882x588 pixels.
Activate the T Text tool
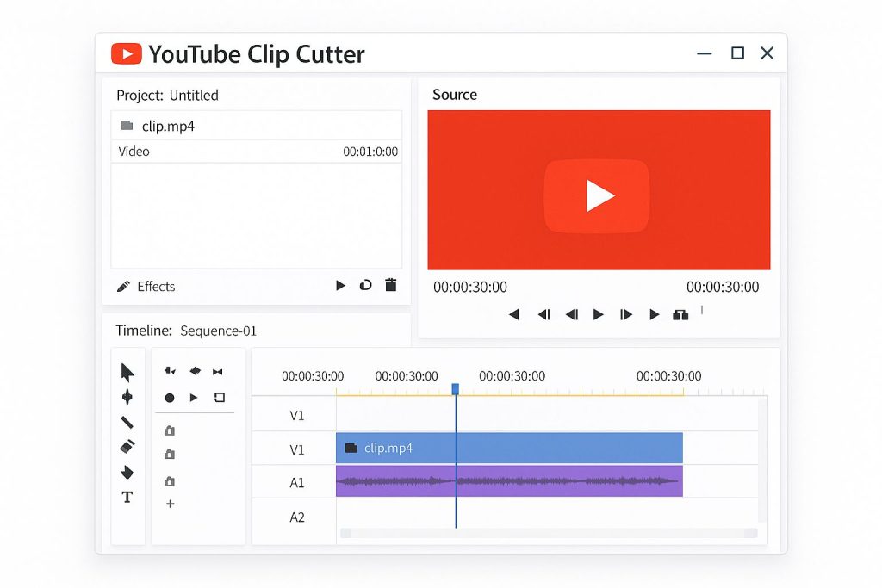pos(127,497)
